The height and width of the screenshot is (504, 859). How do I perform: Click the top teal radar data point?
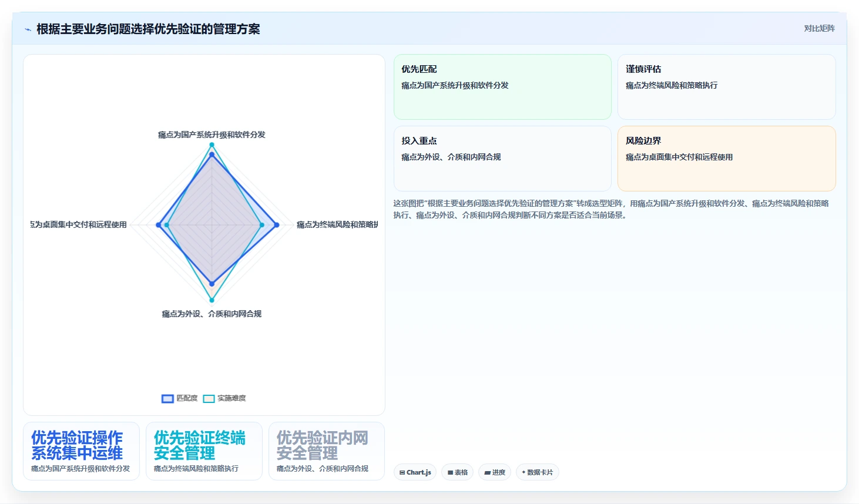point(212,145)
